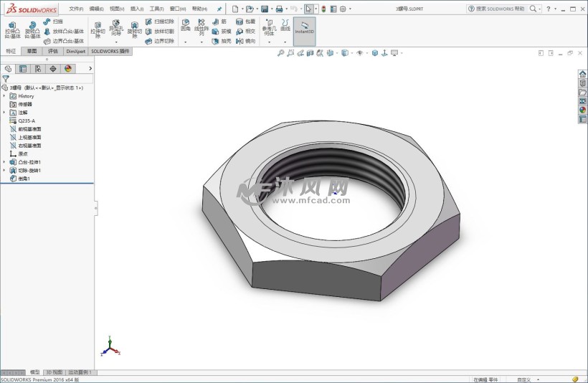This screenshot has height=383, width=588.
Task: Expand the History tree node
Action: 4,96
